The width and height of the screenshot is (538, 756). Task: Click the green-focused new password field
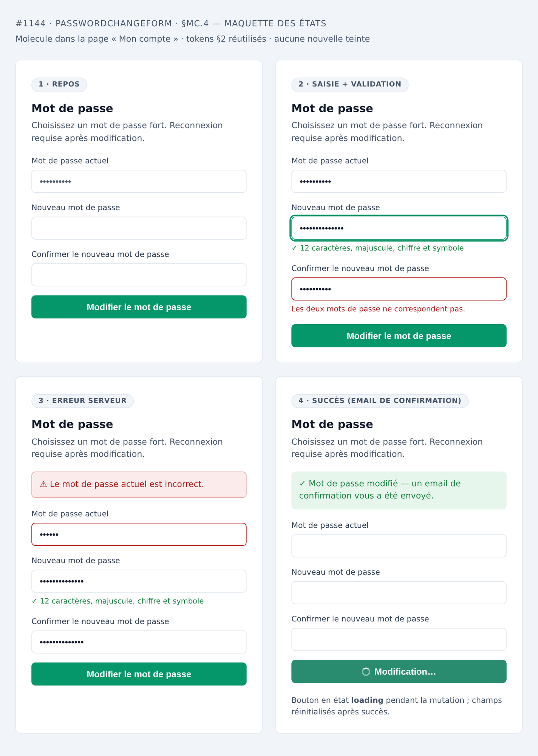(399, 228)
